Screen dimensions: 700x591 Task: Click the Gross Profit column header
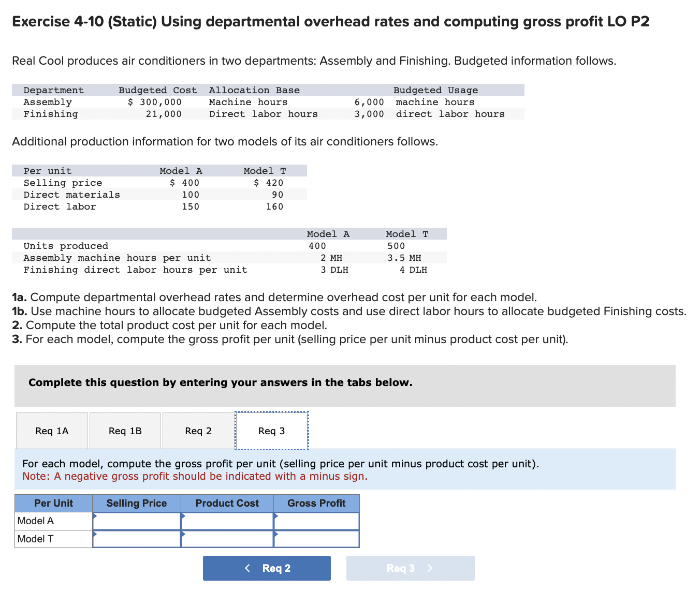click(316, 503)
